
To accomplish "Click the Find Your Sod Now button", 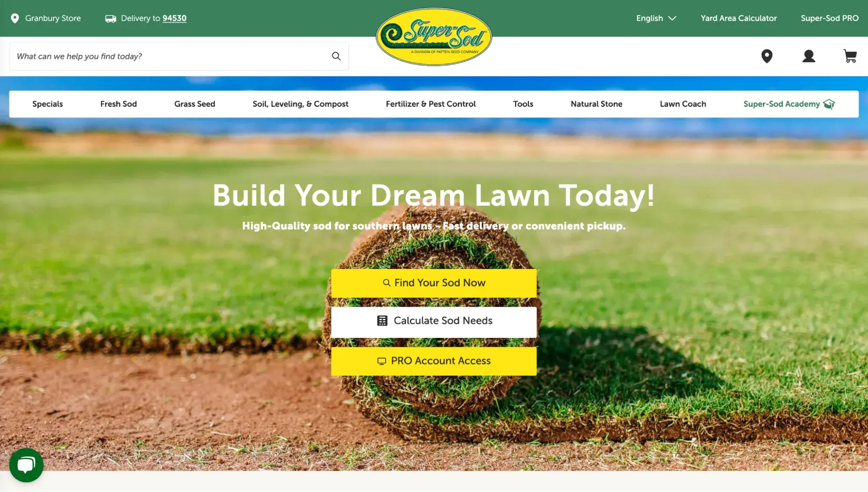I will (433, 282).
